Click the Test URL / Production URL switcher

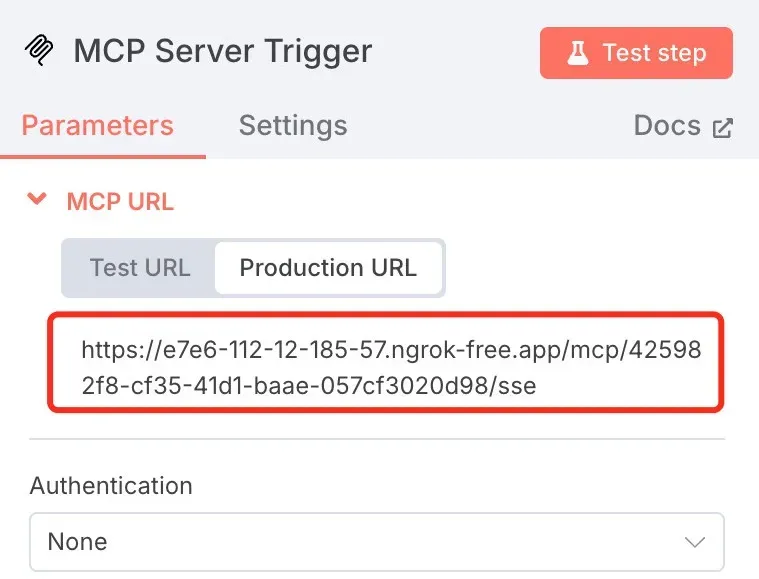tap(253, 268)
